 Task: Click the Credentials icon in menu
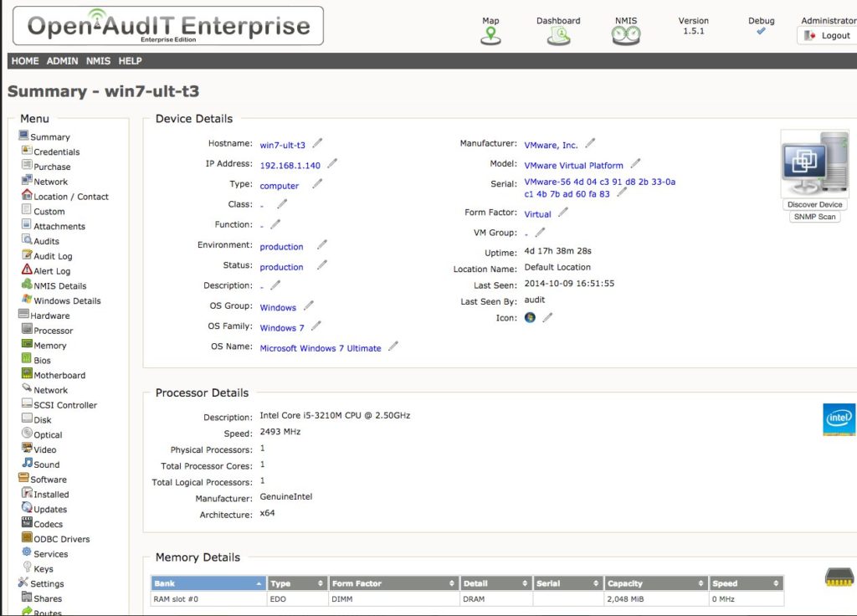coord(27,150)
